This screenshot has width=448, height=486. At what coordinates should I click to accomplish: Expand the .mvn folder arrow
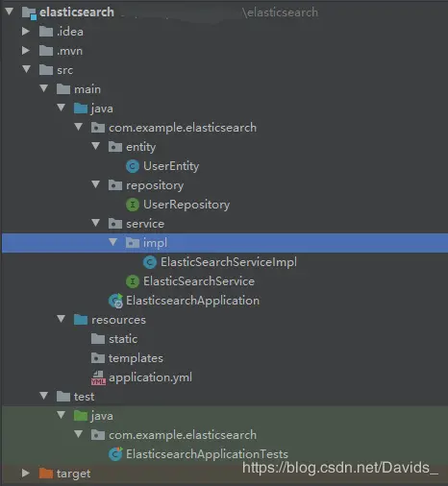pos(26,50)
